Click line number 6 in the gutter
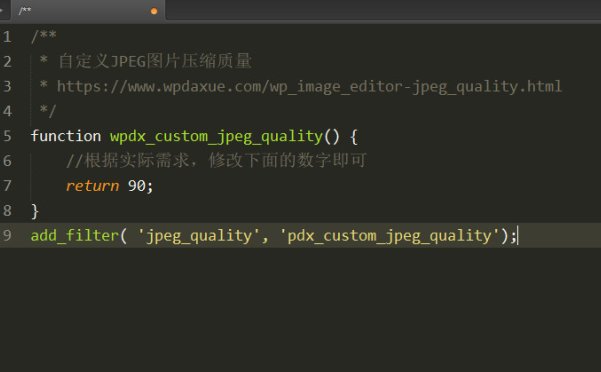Viewport: 601px width, 372px height. tap(7, 161)
